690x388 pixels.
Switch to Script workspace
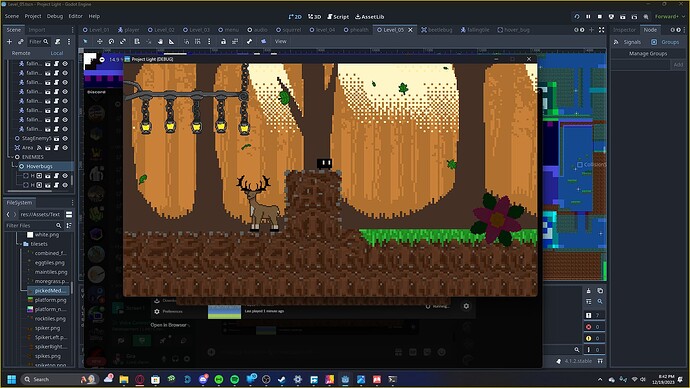338,17
